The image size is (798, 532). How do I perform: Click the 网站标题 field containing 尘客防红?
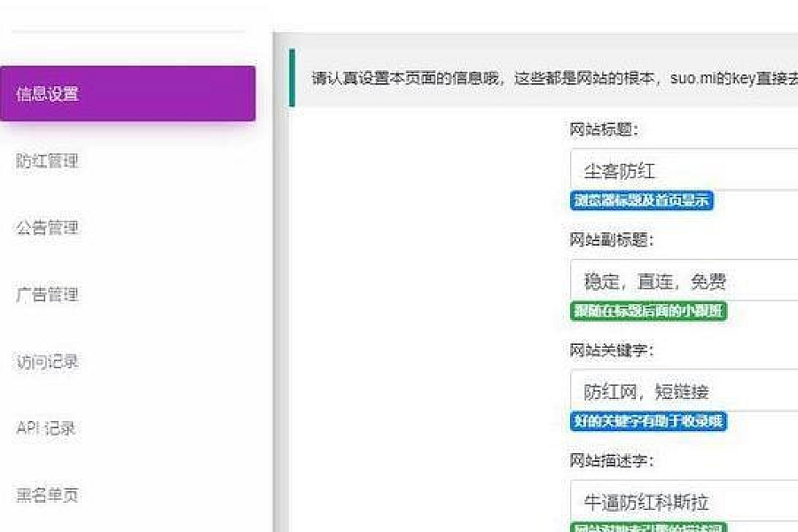click(x=683, y=170)
